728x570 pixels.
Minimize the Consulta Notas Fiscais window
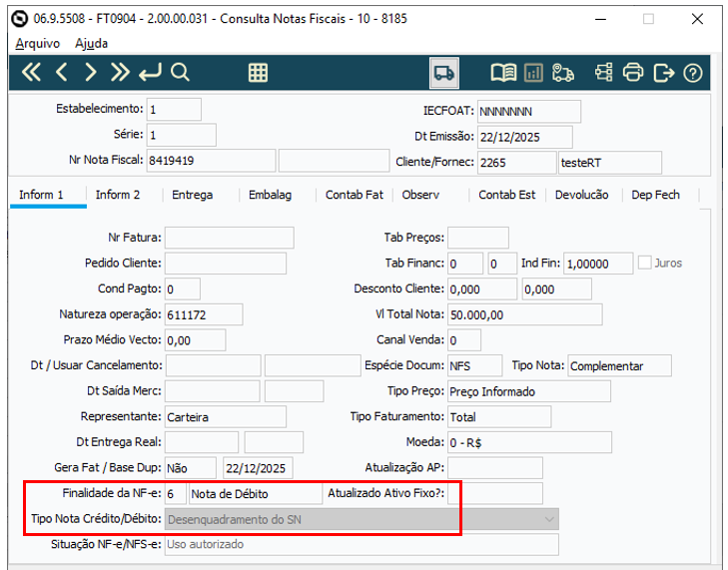pos(600,19)
